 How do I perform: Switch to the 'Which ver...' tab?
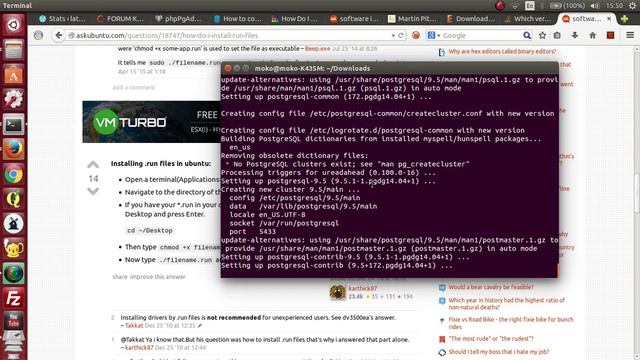(x=529, y=19)
